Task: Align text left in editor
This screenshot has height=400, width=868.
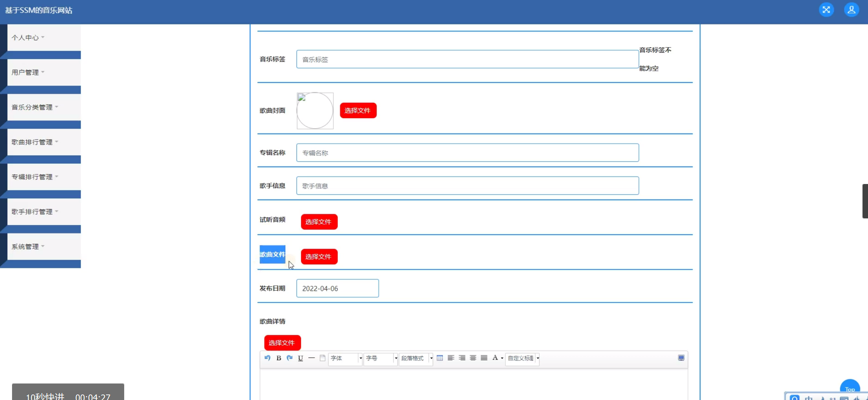Action: 451,358
